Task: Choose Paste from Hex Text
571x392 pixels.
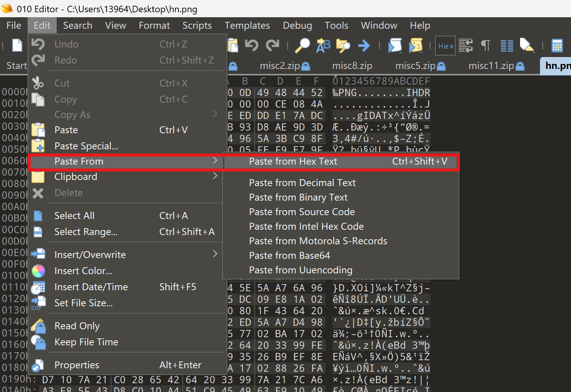Action: tap(342, 161)
